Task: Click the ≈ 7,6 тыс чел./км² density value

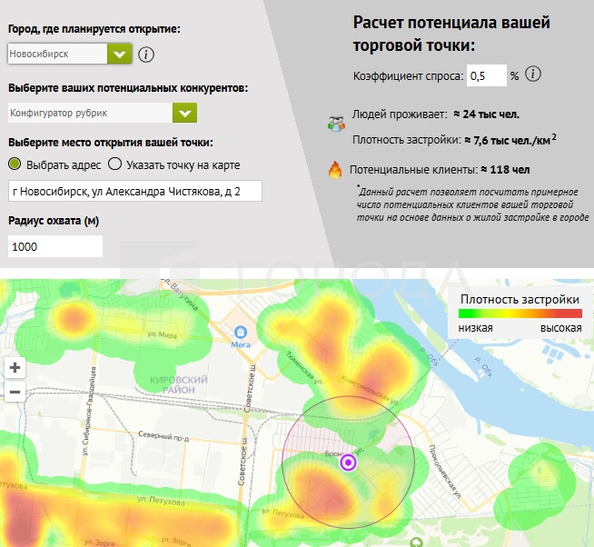Action: [x=510, y=139]
